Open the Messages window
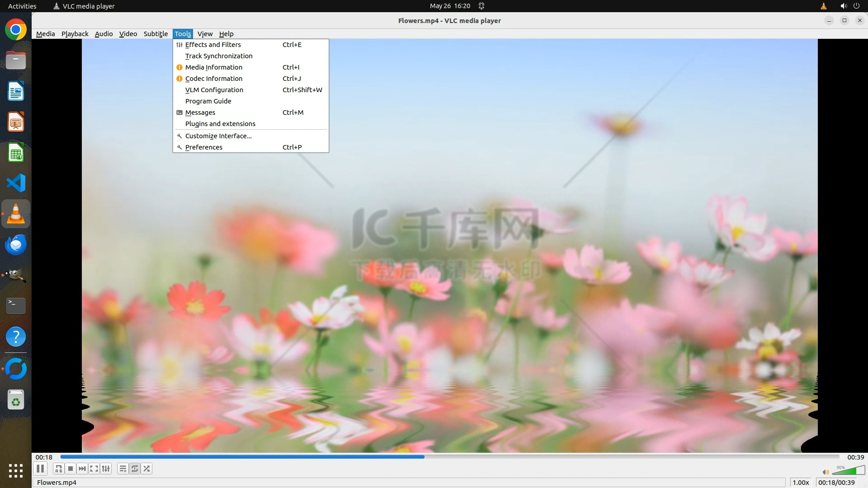The height and width of the screenshot is (488, 868). [x=200, y=113]
